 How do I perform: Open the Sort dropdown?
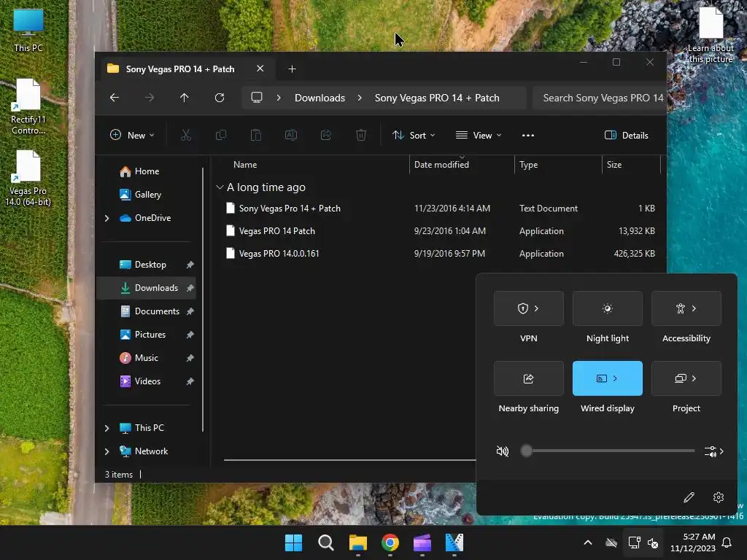414,135
